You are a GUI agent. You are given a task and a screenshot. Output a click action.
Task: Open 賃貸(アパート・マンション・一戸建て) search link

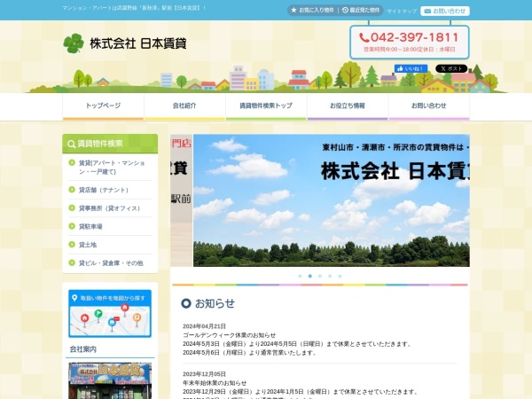[112, 168]
